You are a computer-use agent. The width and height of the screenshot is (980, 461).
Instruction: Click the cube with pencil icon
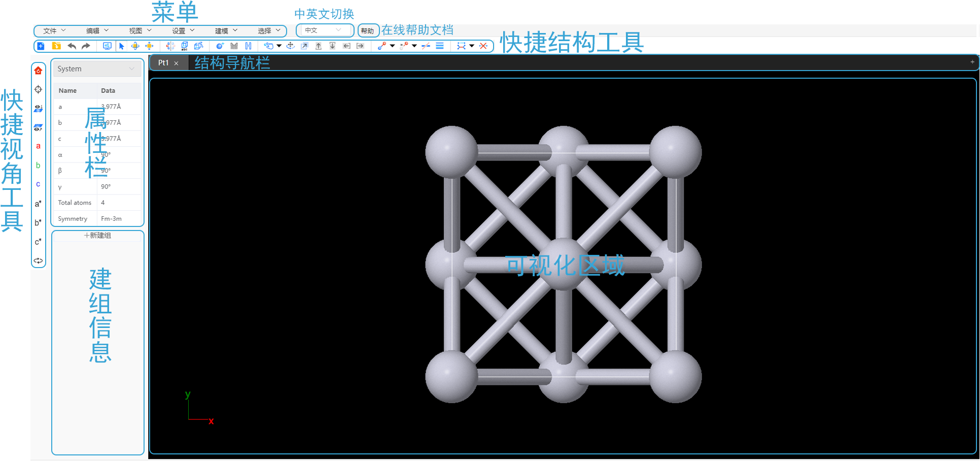pyautogui.click(x=199, y=46)
